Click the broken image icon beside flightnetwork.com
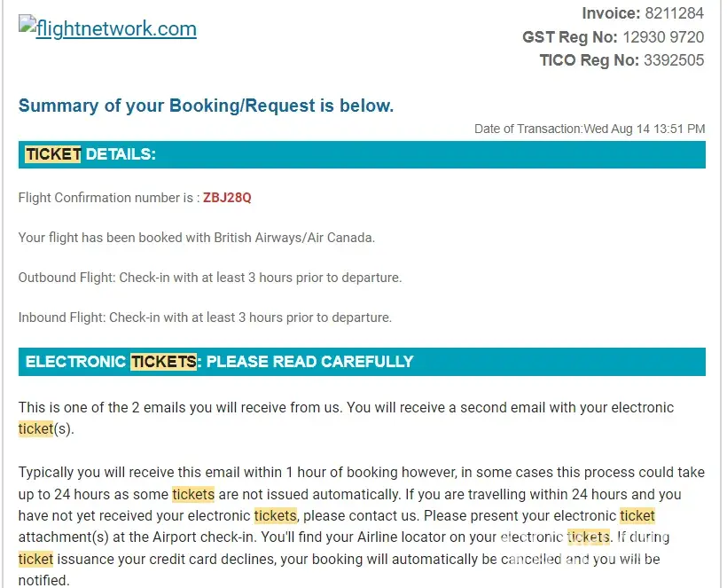Screen dimensions: 727x588 (x=27, y=26)
